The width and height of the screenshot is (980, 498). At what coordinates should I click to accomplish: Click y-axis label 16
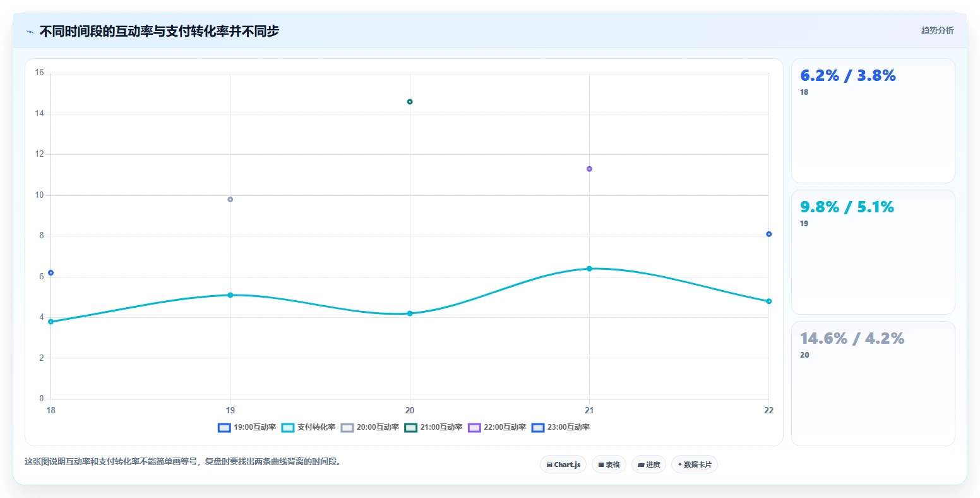pos(40,73)
